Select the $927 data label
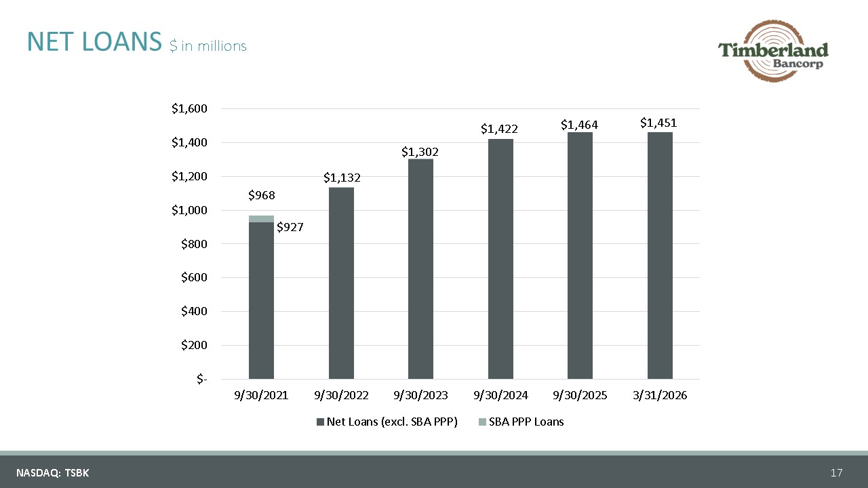The height and width of the screenshot is (488, 868). [290, 228]
